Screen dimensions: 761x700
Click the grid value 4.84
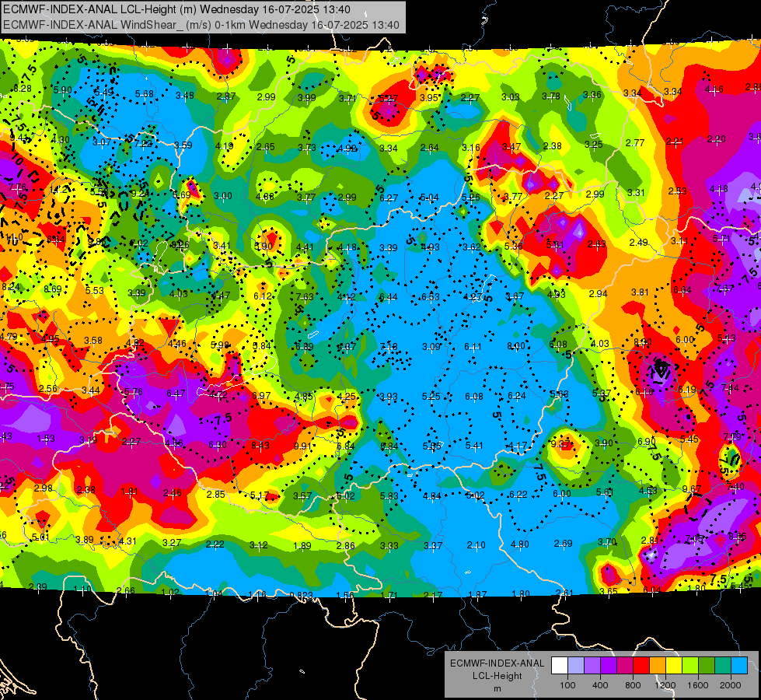(x=432, y=496)
